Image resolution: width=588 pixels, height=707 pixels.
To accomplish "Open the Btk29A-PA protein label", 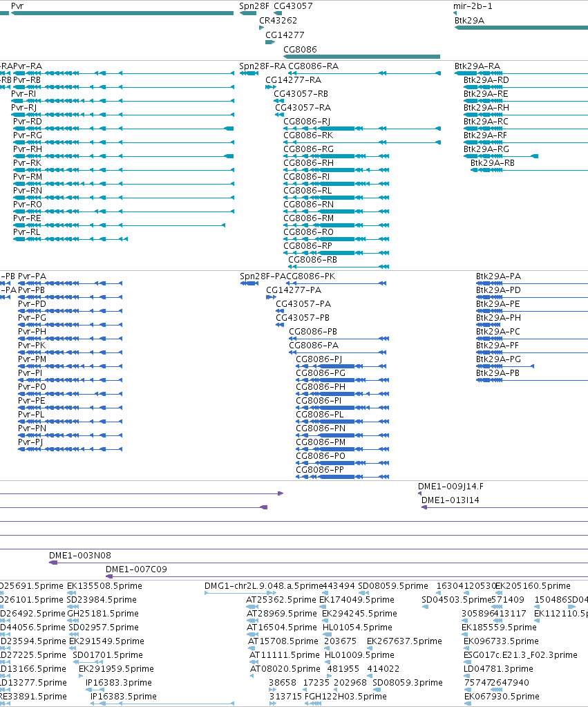I will [499, 276].
